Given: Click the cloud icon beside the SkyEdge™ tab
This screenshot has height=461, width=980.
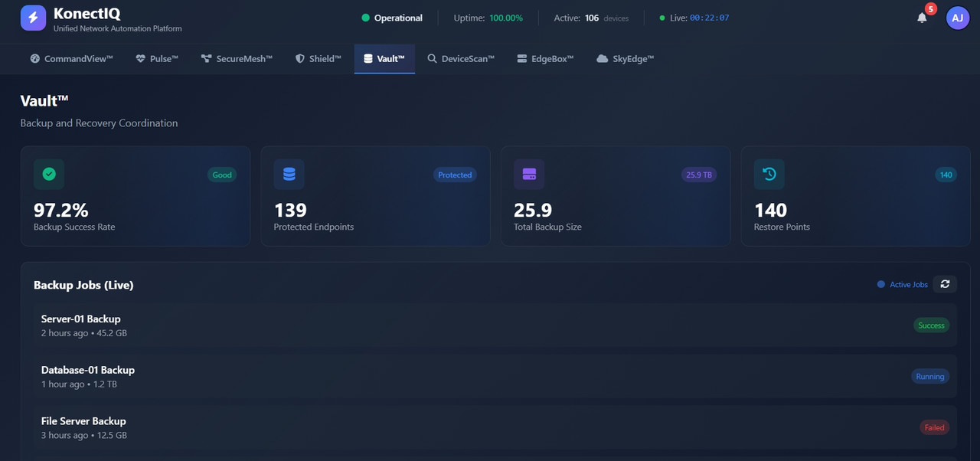Looking at the screenshot, I should (x=603, y=59).
